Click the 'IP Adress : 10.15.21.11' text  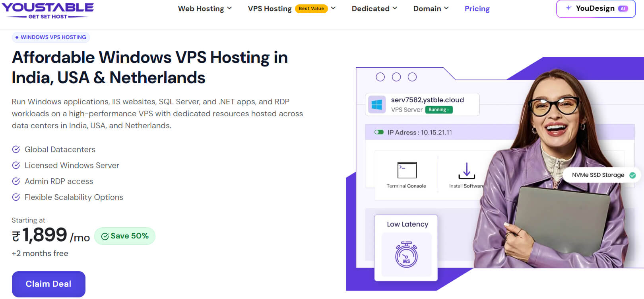(x=420, y=133)
